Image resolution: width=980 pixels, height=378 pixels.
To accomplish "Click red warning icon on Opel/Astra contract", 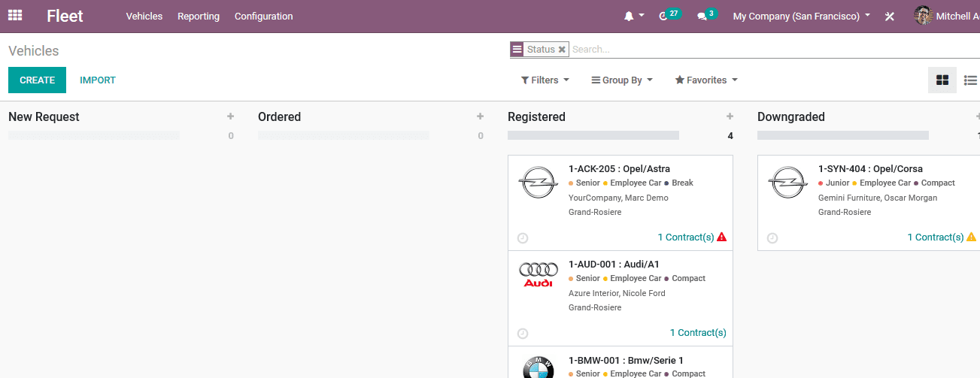I will coord(722,237).
